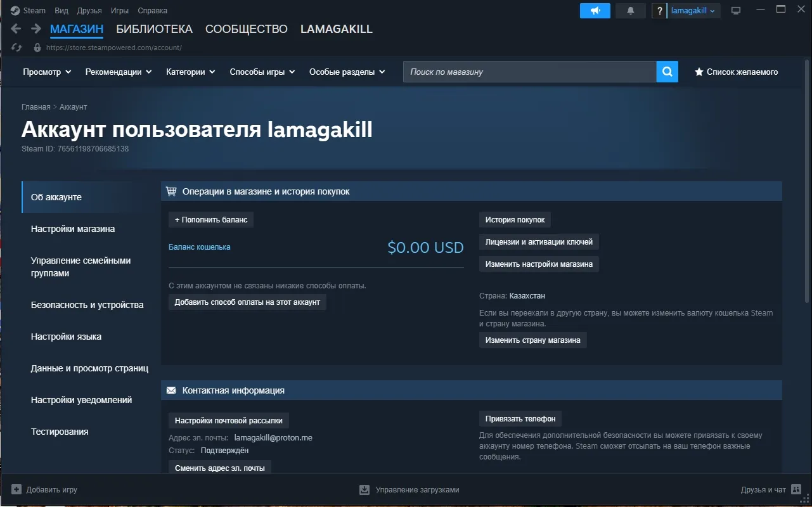The height and width of the screenshot is (507, 812).
Task: Open the Справка menu
Action: 153,11
